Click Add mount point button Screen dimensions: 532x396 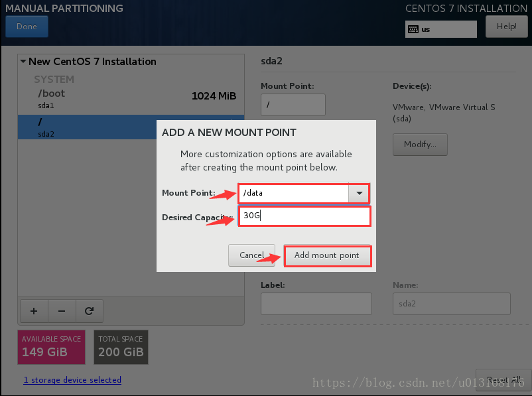point(327,255)
